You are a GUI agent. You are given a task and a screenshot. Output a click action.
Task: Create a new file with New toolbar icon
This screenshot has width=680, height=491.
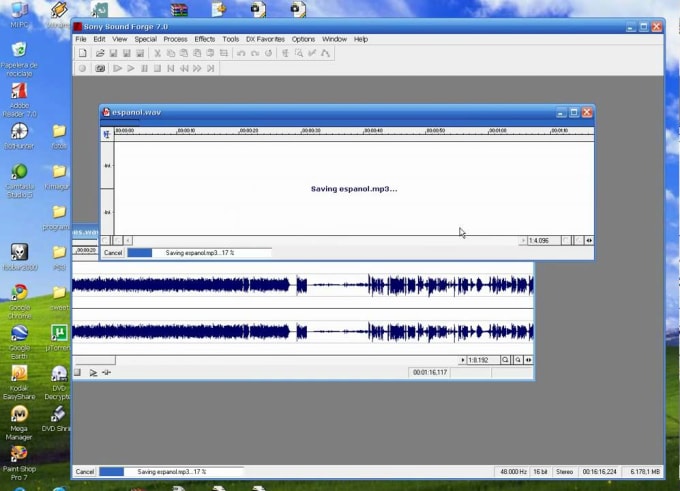[82, 53]
